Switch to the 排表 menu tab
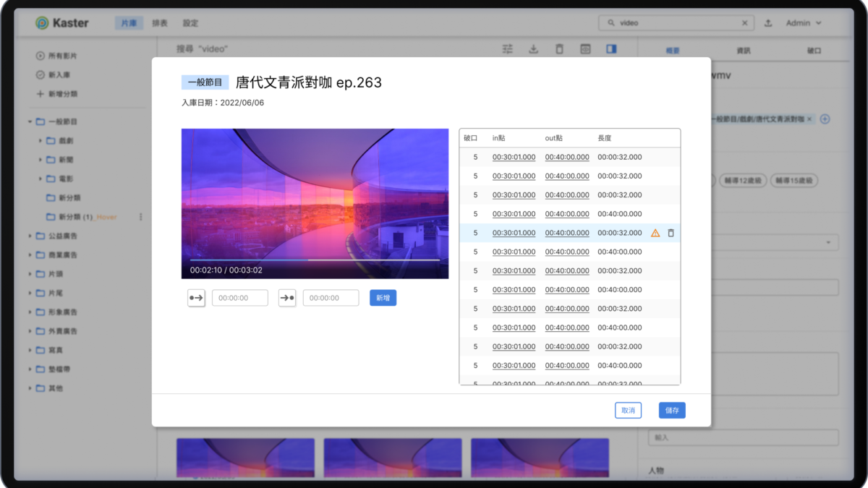 [160, 23]
